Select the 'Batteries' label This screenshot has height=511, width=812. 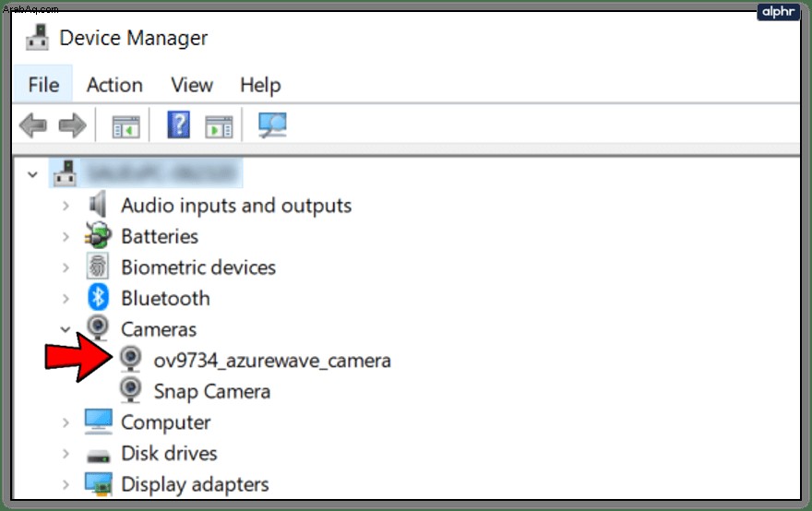160,237
